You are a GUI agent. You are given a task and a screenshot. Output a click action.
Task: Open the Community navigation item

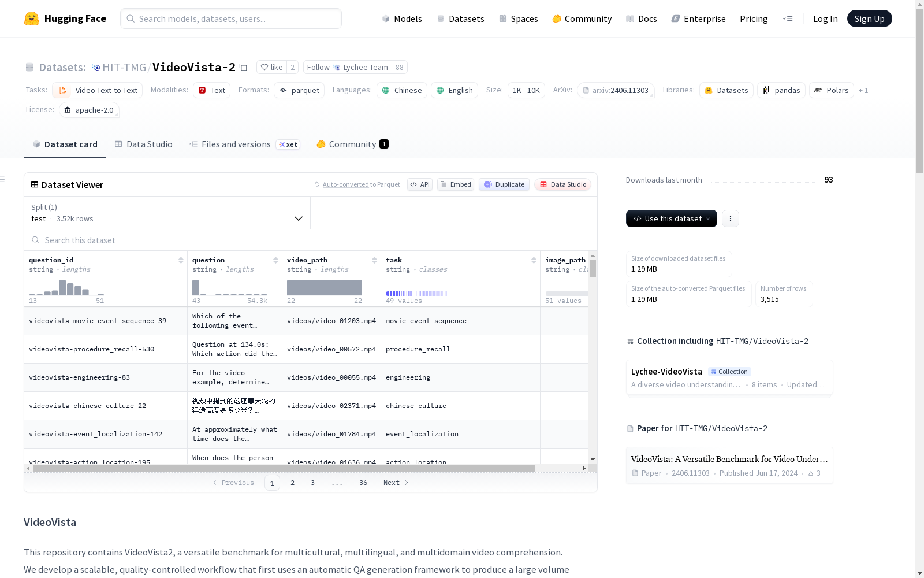coord(582,18)
